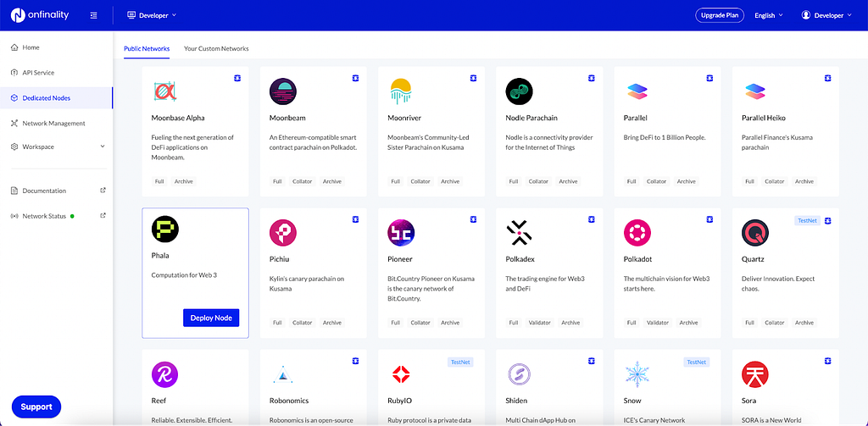Image resolution: width=868 pixels, height=426 pixels.
Task: Click the Archive tag on Quartz card
Action: [x=804, y=323]
